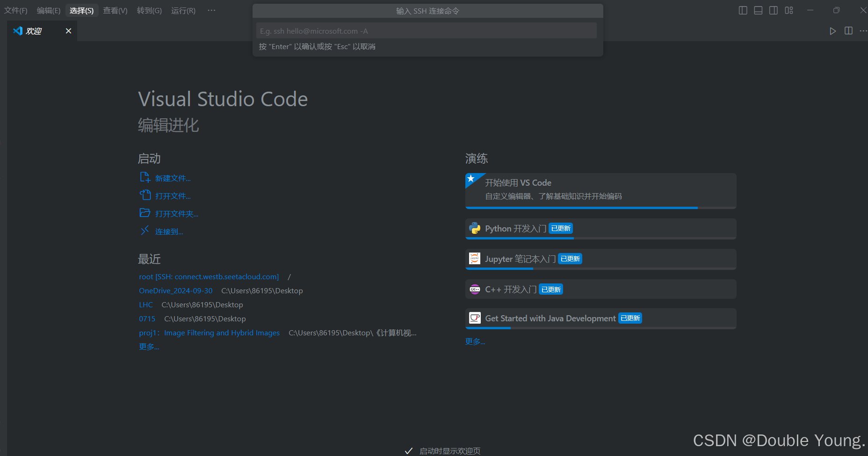Click the C++ walkthrough icon

[475, 289]
